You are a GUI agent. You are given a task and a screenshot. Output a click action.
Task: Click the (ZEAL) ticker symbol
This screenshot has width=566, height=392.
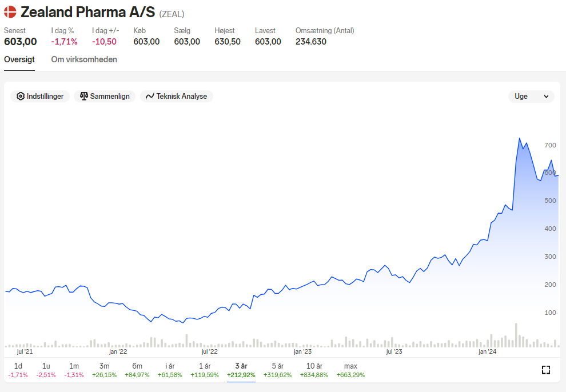click(x=172, y=14)
